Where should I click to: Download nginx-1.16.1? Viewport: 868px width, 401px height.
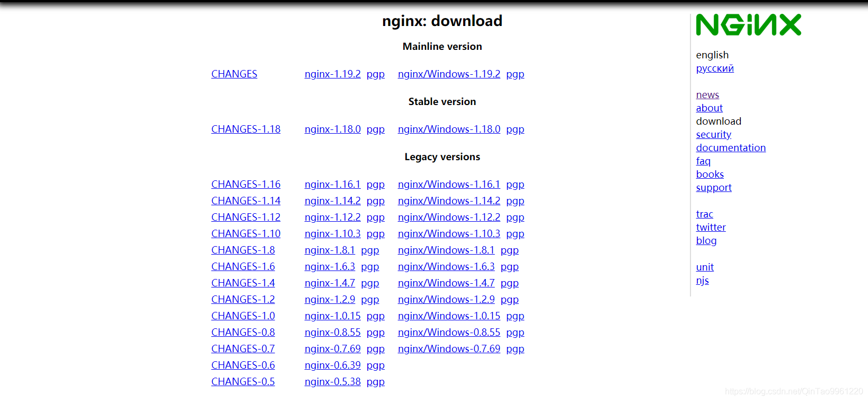[333, 185]
